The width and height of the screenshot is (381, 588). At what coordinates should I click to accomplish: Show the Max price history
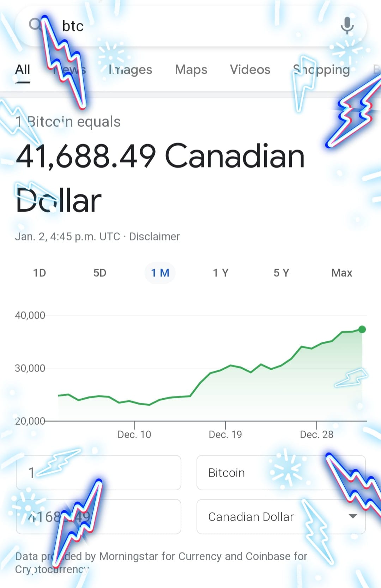[x=341, y=273]
